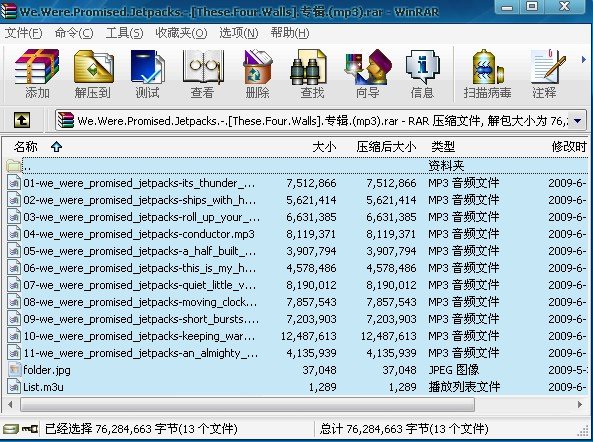Open the address bar path dropdown
593x442 pixels.
tap(577, 121)
